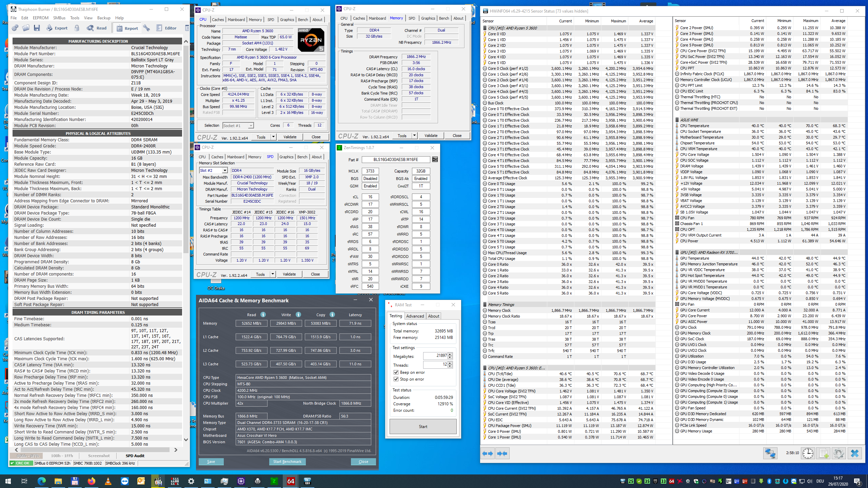Image resolution: width=868 pixels, height=488 pixels.
Task: Click the HWiNFO reset clock icon
Action: [x=808, y=453]
